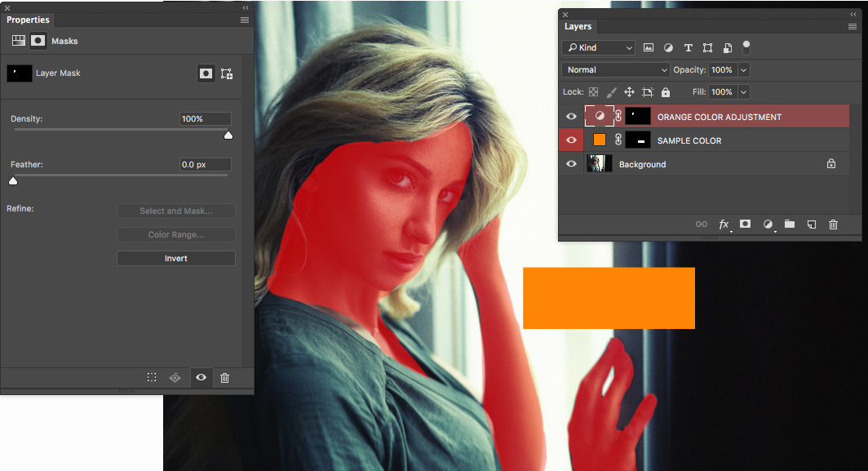The width and height of the screenshot is (868, 471).
Task: Click the Density slider handle
Action: coord(228,136)
